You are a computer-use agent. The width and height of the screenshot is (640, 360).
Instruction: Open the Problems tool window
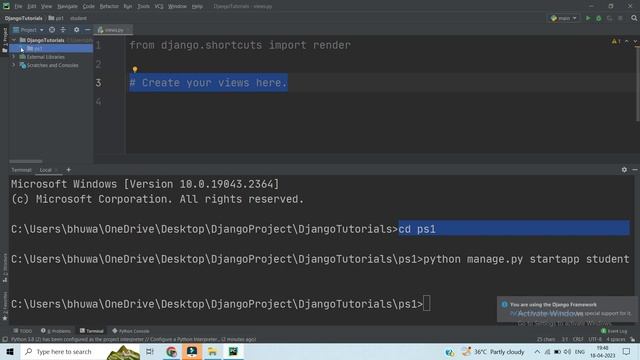point(56,331)
